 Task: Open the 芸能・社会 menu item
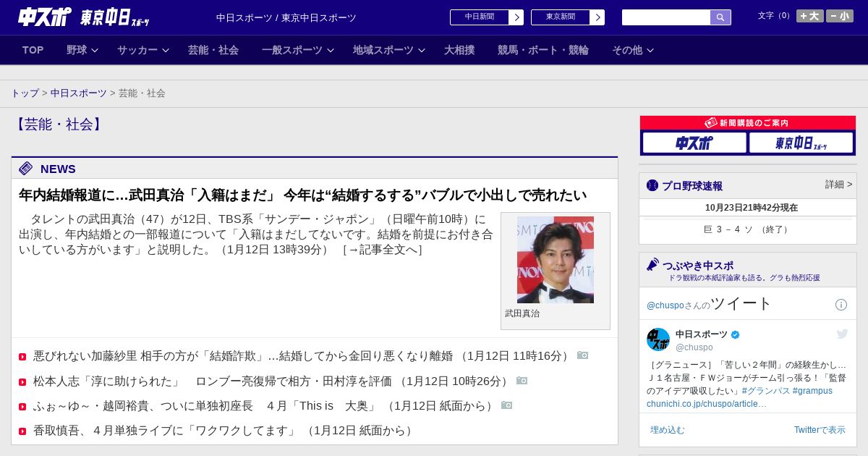click(x=213, y=50)
